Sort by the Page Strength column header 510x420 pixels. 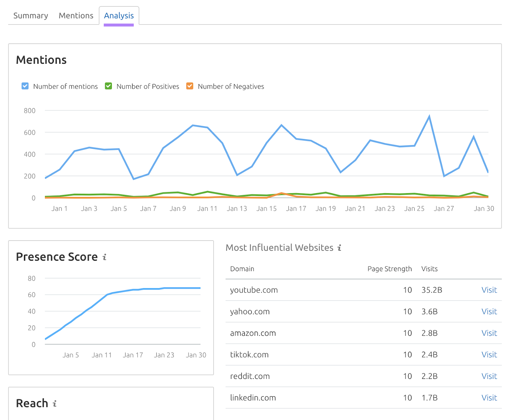click(x=390, y=269)
